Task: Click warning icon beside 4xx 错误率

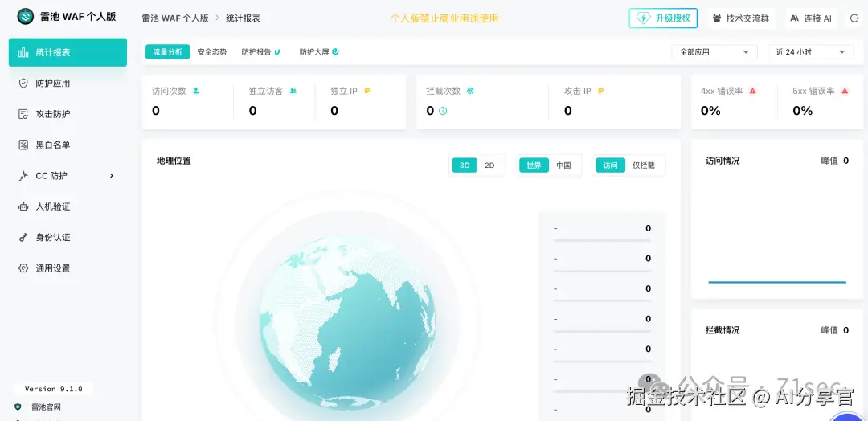Action: [x=753, y=91]
